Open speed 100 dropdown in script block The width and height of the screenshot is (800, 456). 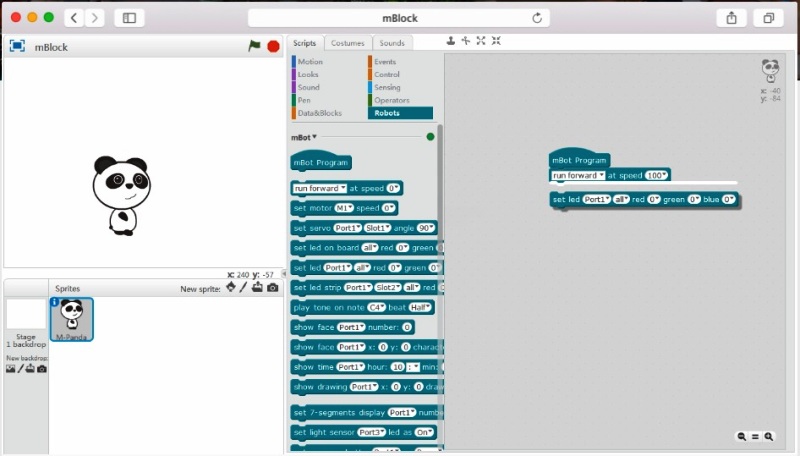pyautogui.click(x=656, y=175)
